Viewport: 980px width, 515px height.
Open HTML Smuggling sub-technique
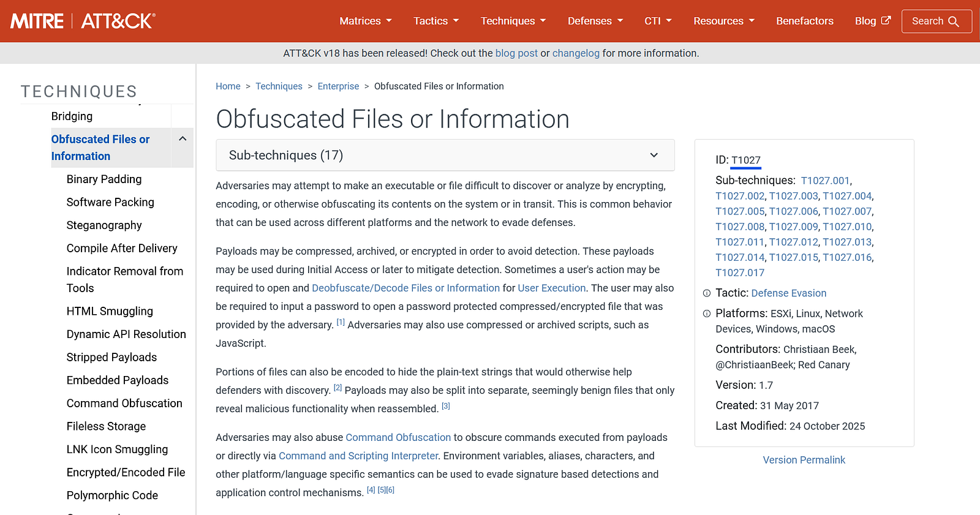(x=110, y=311)
